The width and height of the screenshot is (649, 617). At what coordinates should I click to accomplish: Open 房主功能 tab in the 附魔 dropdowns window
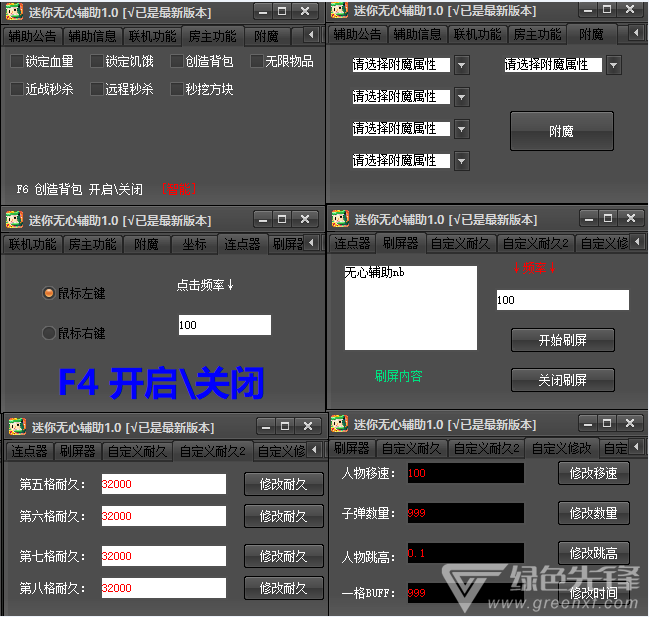tap(537, 34)
